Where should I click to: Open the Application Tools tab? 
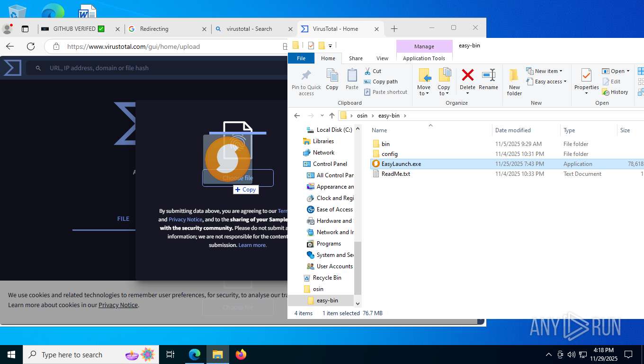point(424,58)
